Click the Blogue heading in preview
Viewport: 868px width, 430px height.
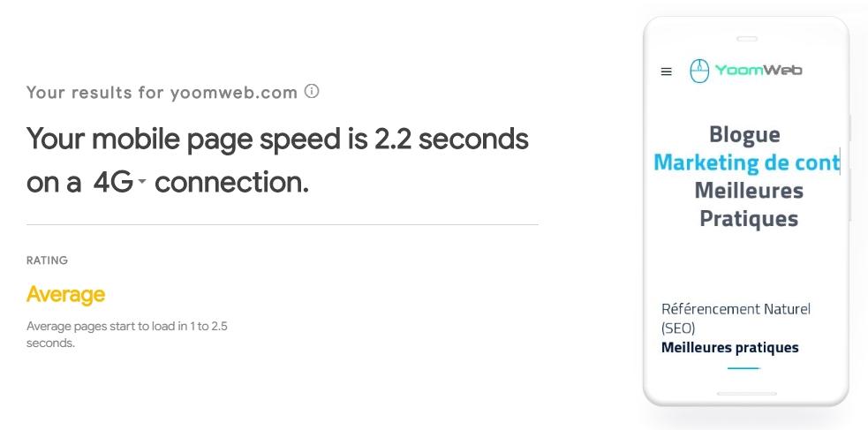[744, 134]
